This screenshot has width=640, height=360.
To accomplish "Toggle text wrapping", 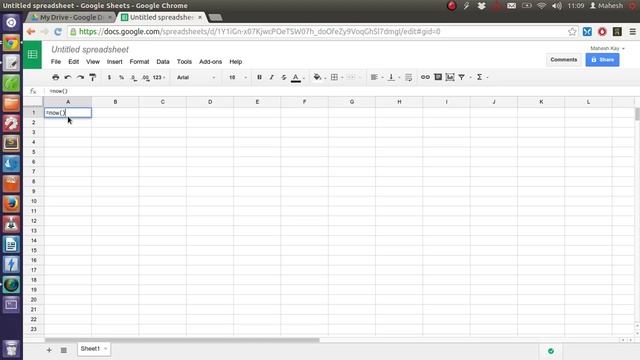I will (408, 77).
